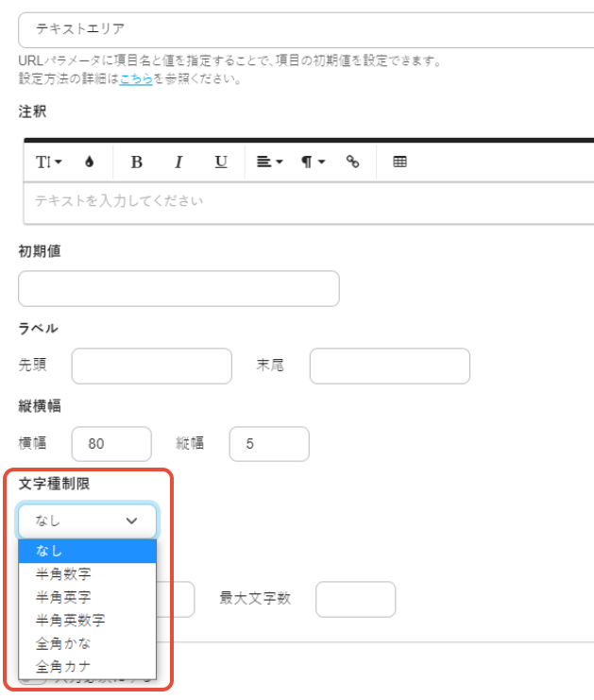Toggle italic formatting
Screen dimensions: 594x700
[178, 162]
